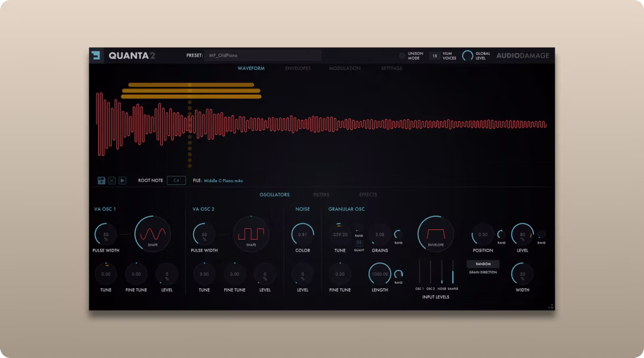Switch to the Waveform tab
This screenshot has height=358, width=644.
pos(251,68)
